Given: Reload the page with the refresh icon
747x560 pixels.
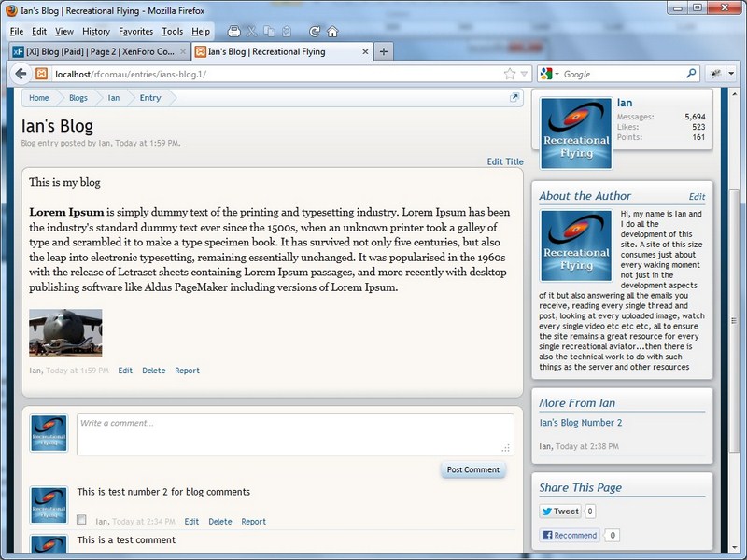Looking at the screenshot, I should (x=315, y=32).
